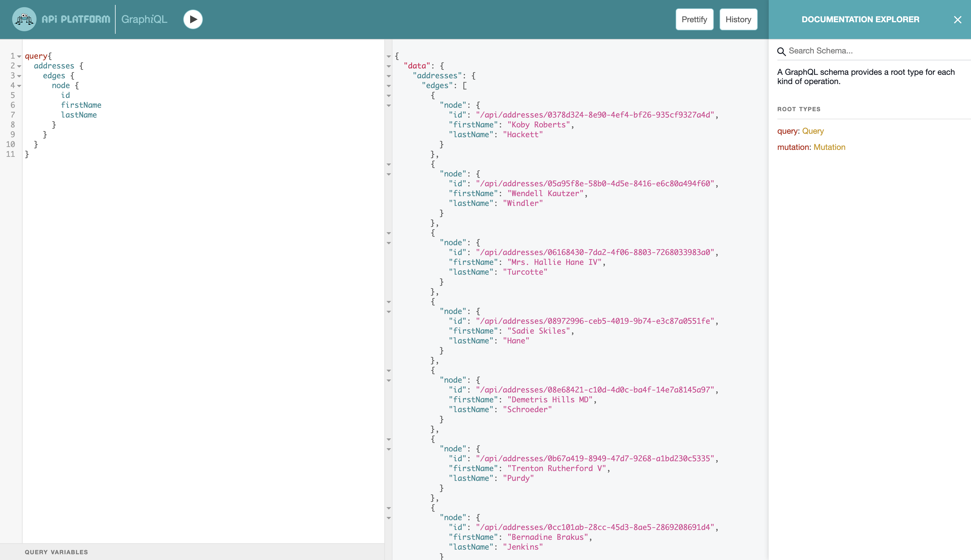Collapse the "data" object in the results
Viewport: 971px width, 560px height.
click(389, 66)
